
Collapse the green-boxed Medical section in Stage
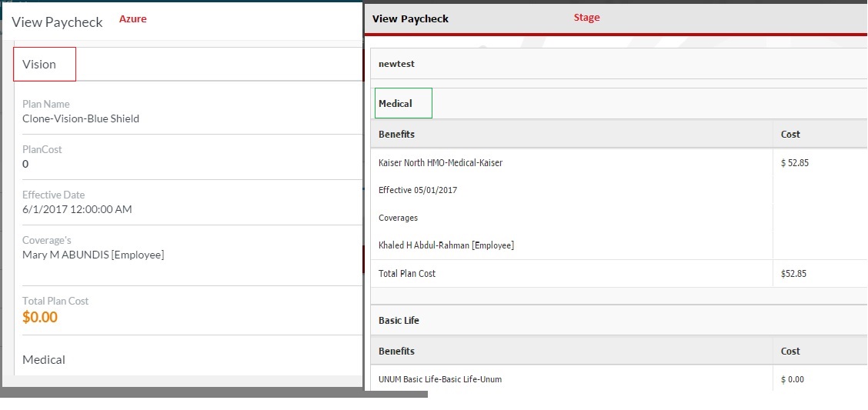(x=396, y=103)
